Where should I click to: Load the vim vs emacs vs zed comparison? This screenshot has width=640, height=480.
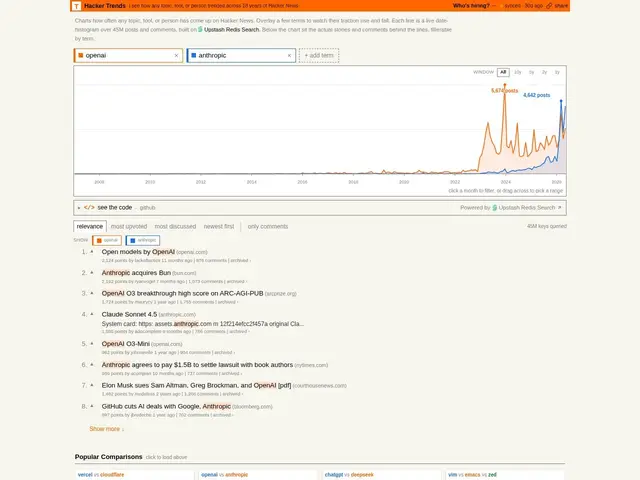coord(505,475)
